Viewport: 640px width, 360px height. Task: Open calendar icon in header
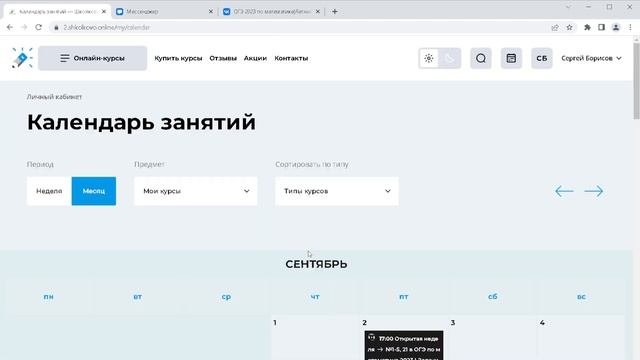(511, 58)
